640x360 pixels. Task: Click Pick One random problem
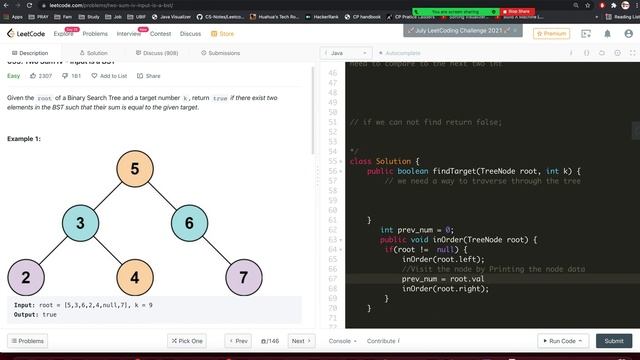pos(187,341)
